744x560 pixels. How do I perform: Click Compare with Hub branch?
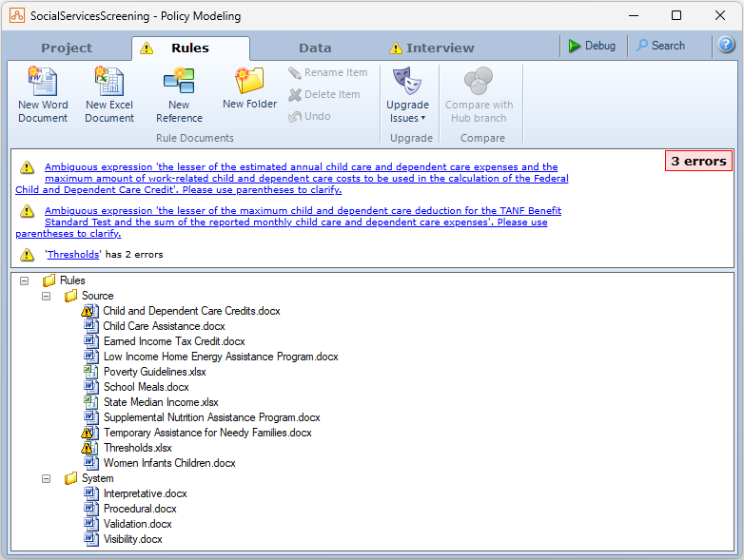tap(479, 94)
